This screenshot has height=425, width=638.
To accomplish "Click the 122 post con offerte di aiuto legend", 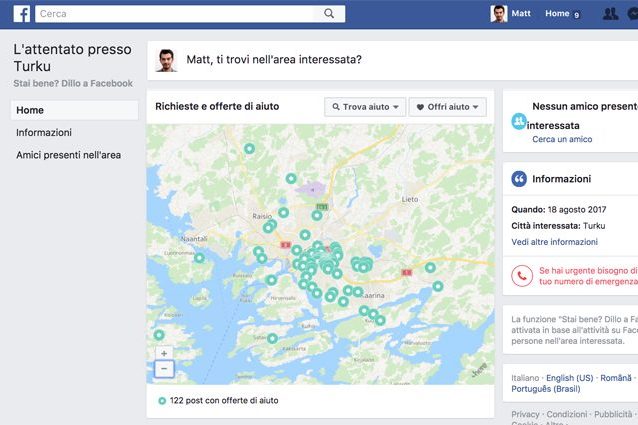I will [218, 401].
